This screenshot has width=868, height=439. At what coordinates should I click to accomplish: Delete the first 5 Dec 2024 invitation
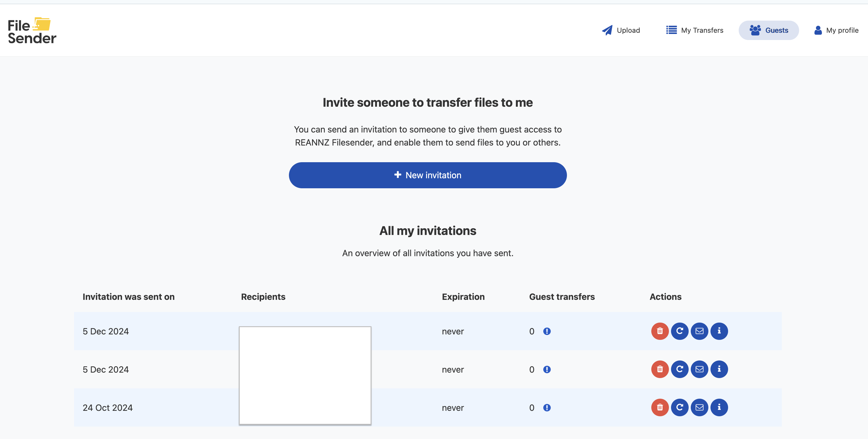pyautogui.click(x=659, y=331)
